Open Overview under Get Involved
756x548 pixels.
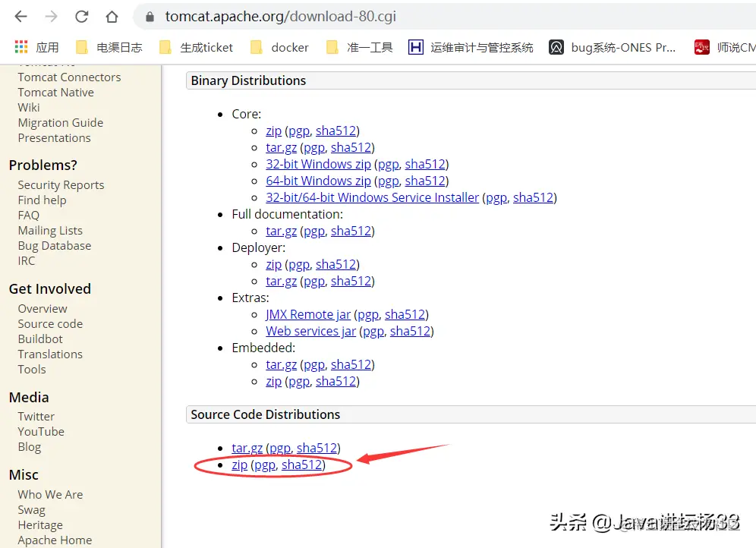pyautogui.click(x=43, y=308)
